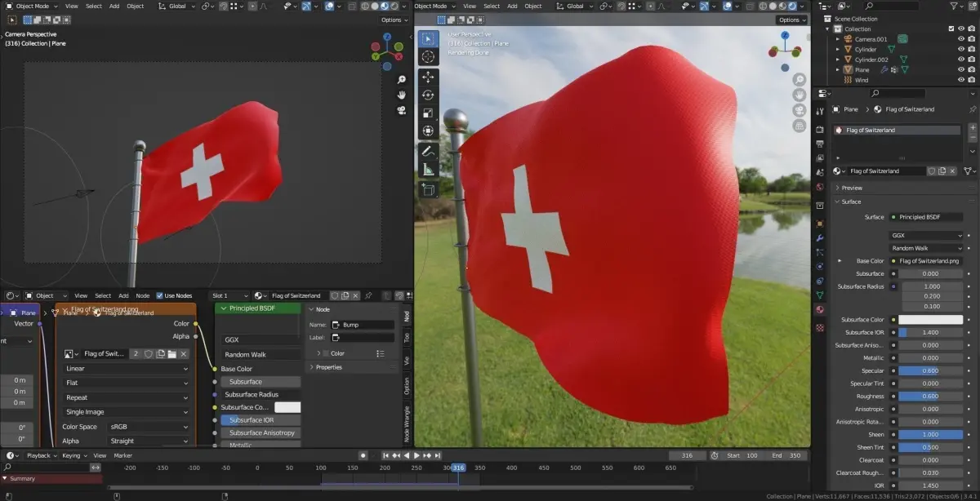Open the Flat projection dropdown
980x501 pixels.
pos(127,383)
